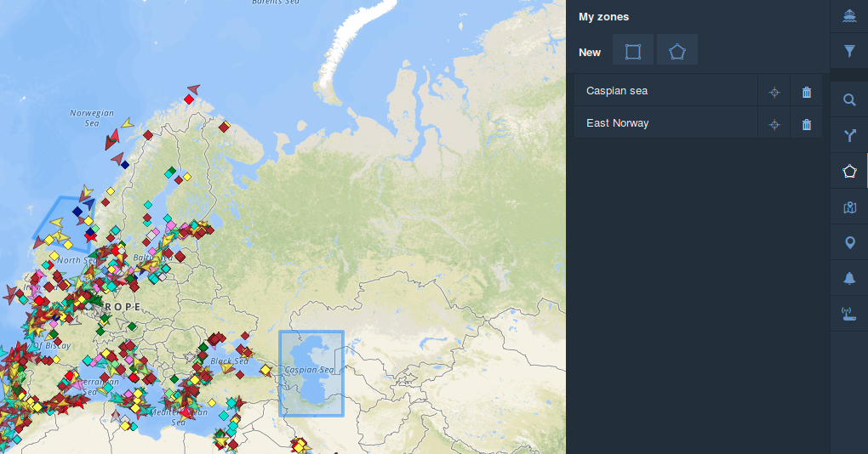Open the map layers sidebar icon

coord(849,207)
